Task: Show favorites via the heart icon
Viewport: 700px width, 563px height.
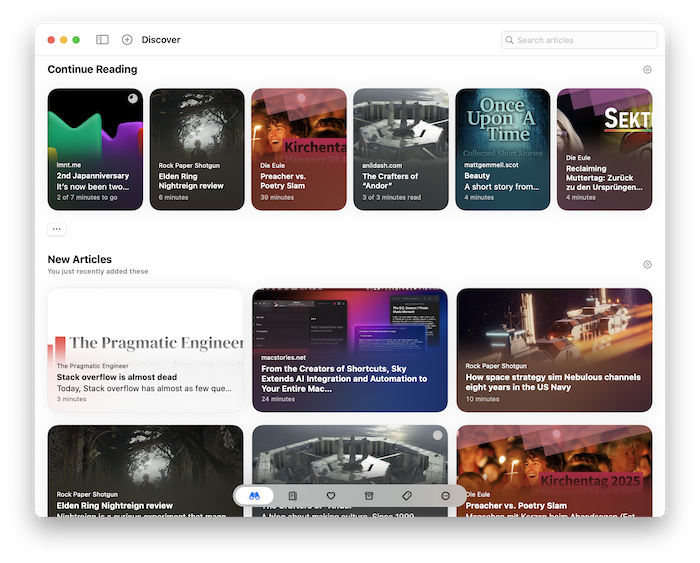Action: [331, 496]
